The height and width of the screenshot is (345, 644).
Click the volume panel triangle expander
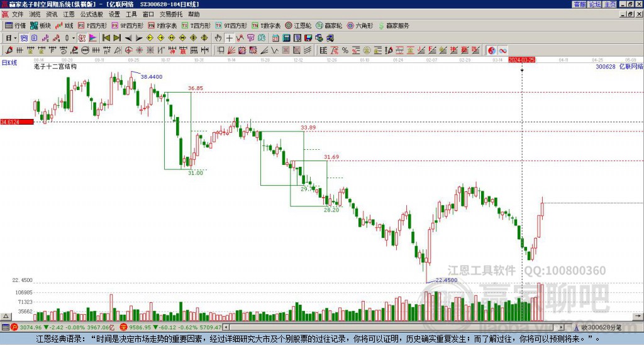tap(6, 316)
